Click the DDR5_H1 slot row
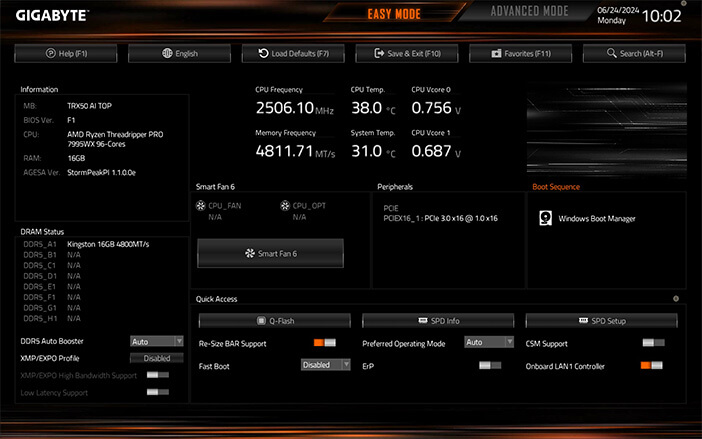The image size is (702, 439). point(52,318)
